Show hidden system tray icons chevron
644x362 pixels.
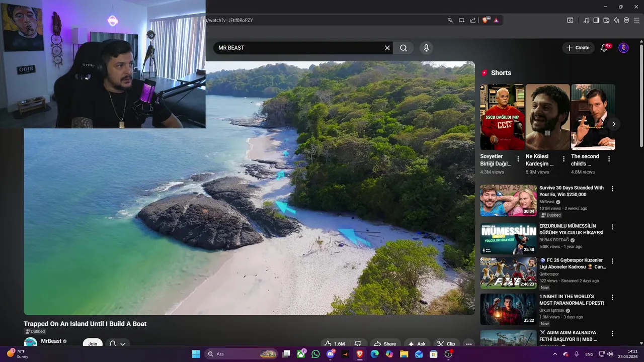pos(555,354)
